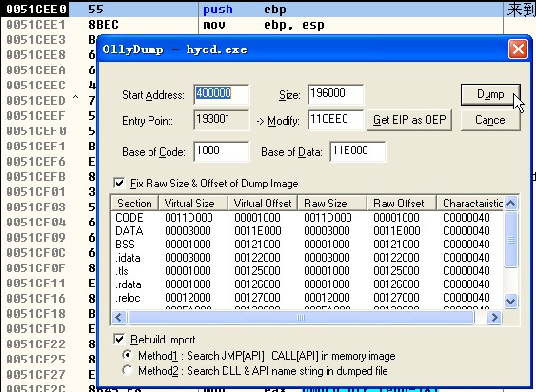Screen dimensions: 536x392
Task: Click the Raw Offset column header
Action: point(402,204)
